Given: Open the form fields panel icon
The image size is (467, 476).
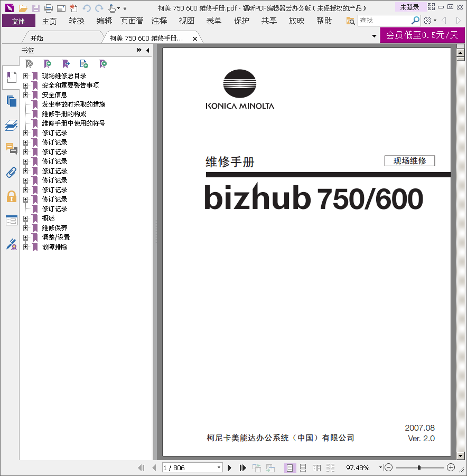Looking at the screenshot, I should [12, 221].
